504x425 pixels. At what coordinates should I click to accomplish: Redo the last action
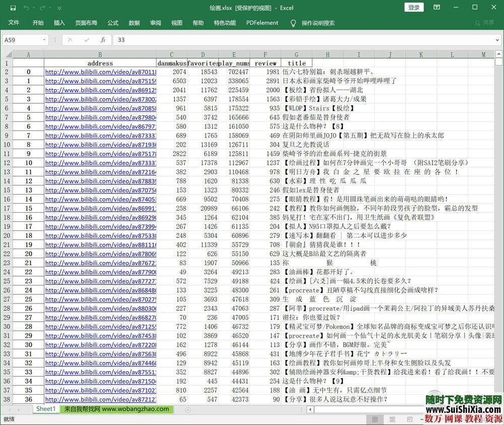42,7
